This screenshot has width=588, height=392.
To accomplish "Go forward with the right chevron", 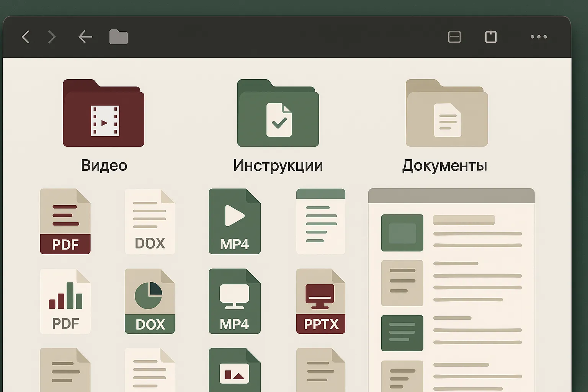I will click(52, 37).
